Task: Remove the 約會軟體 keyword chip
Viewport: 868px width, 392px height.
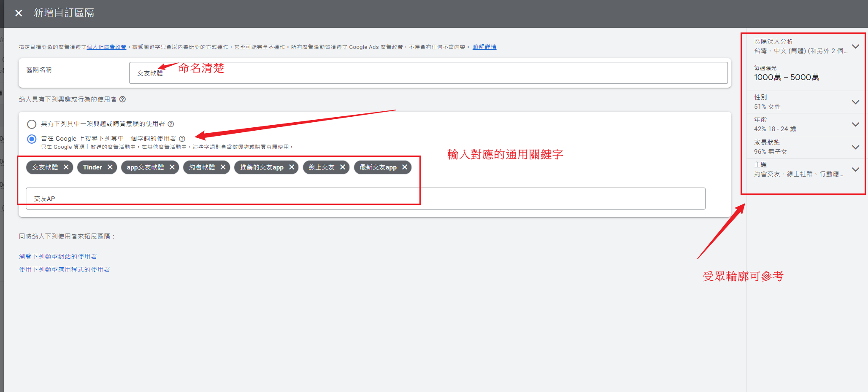Action: tap(223, 167)
